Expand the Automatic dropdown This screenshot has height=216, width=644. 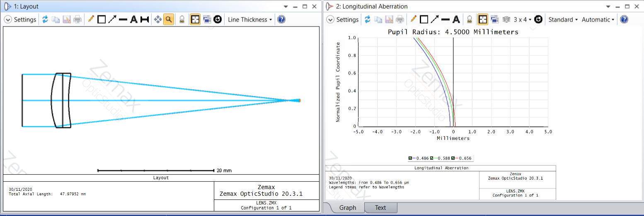598,19
